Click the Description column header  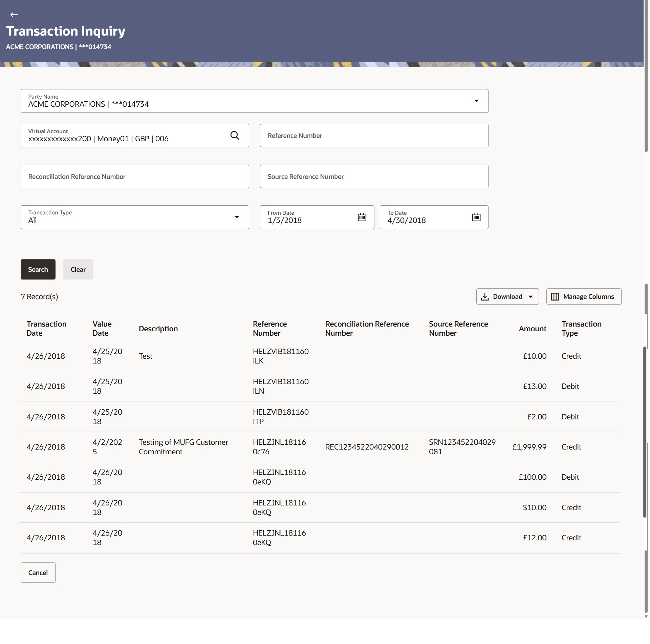point(158,329)
